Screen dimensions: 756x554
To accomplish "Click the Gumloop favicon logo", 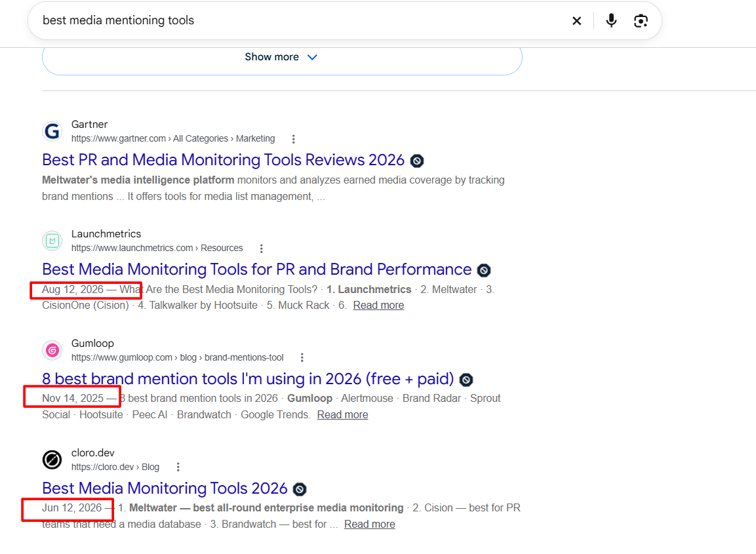I will click(x=52, y=350).
